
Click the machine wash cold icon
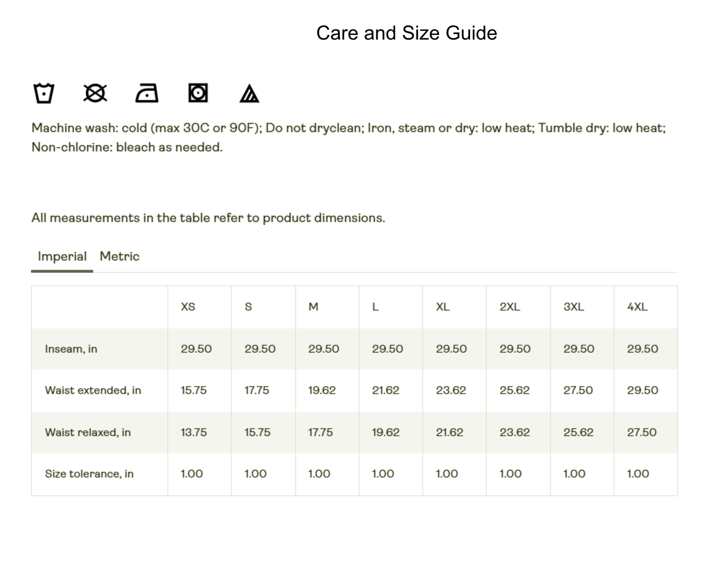point(44,93)
